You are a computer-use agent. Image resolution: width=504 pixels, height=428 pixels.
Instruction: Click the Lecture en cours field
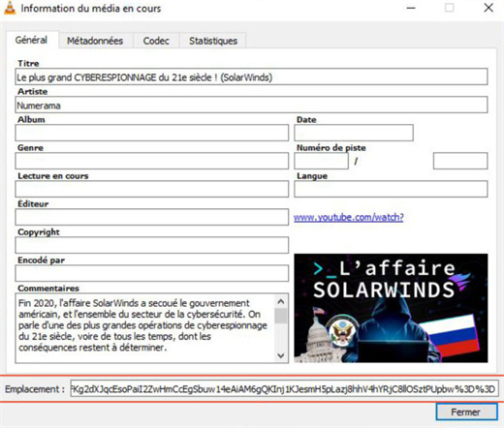(152, 189)
